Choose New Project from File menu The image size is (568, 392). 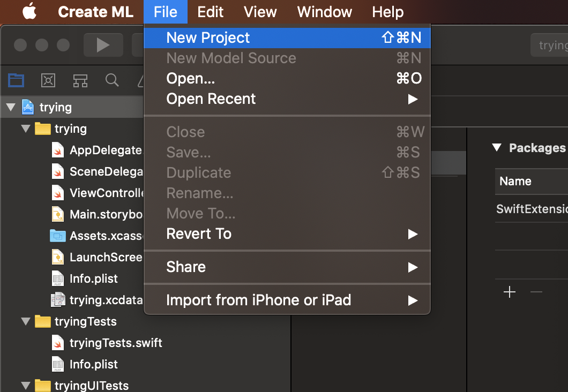coord(287,37)
